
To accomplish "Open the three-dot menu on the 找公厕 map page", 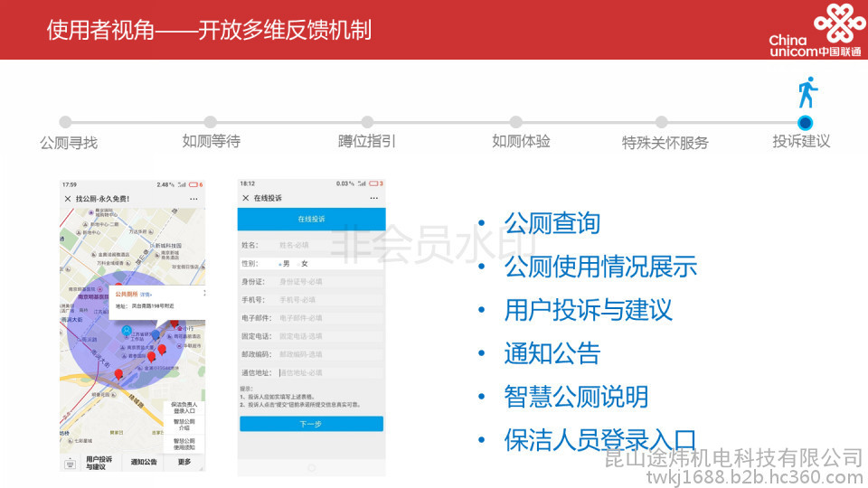I will pos(193,199).
